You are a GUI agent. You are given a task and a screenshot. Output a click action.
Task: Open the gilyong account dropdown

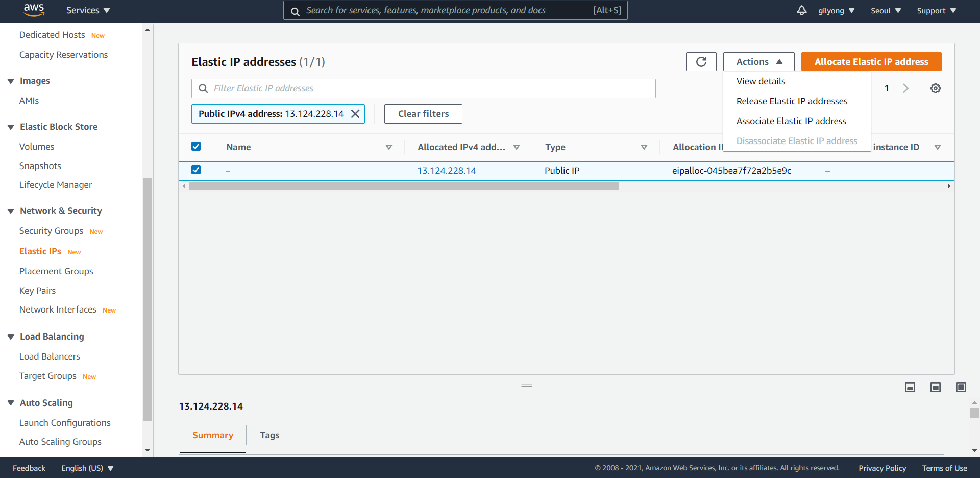[836, 11]
